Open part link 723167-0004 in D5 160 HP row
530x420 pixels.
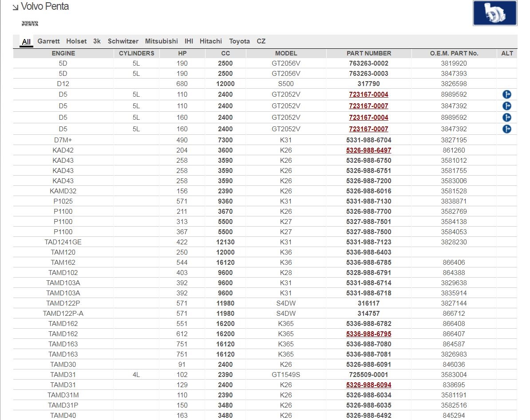(x=368, y=118)
